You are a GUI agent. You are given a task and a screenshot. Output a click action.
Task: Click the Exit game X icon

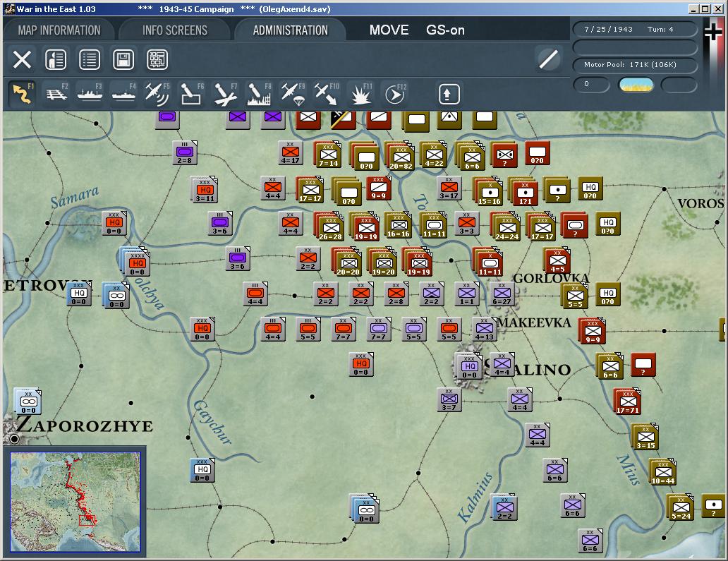pos(22,59)
